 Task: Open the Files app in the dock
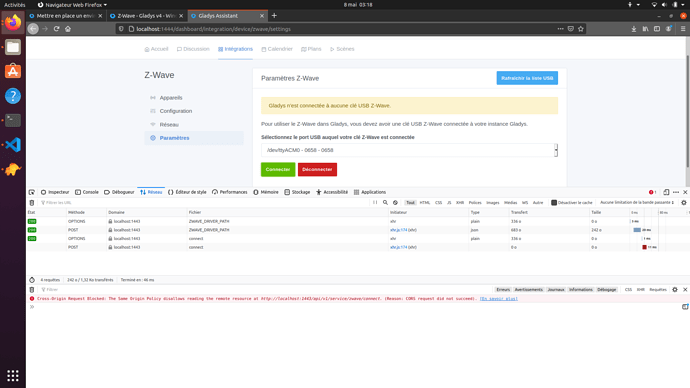13,47
